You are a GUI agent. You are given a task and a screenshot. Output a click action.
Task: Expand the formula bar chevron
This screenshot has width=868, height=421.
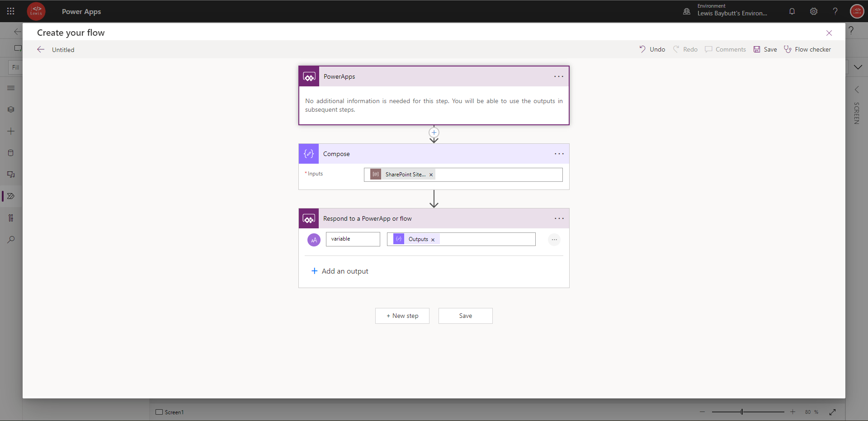(858, 67)
